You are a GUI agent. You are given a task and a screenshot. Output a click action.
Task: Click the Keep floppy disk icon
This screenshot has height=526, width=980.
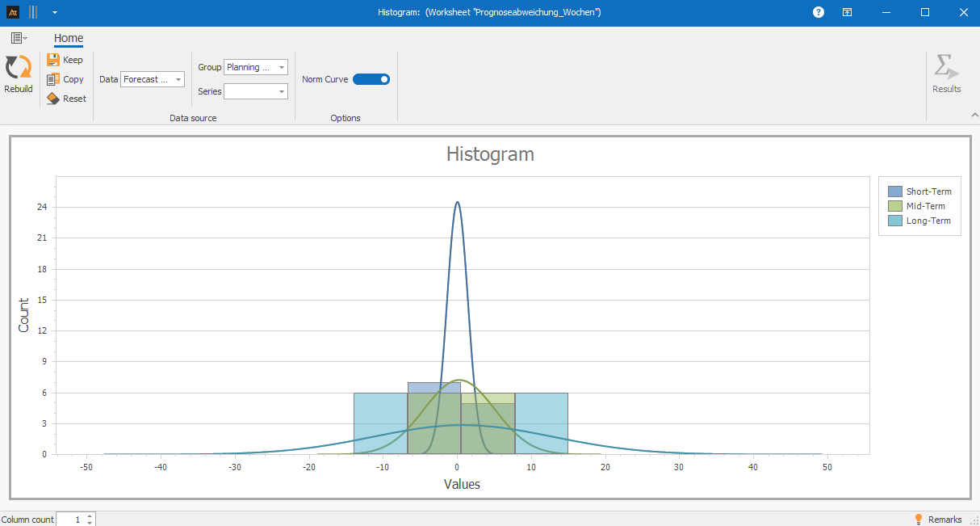(x=53, y=60)
